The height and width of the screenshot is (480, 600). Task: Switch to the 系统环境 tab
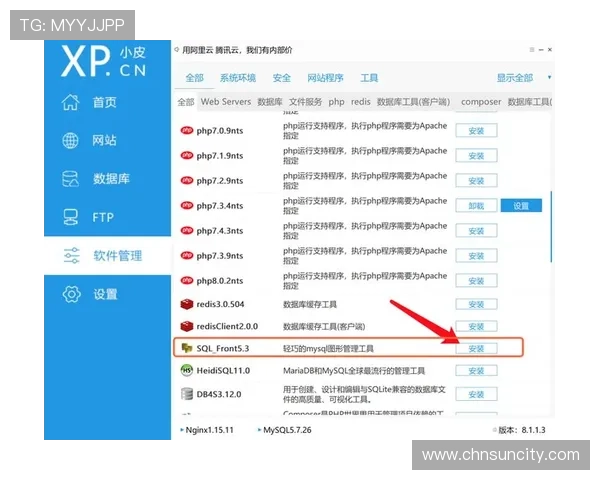coord(238,78)
